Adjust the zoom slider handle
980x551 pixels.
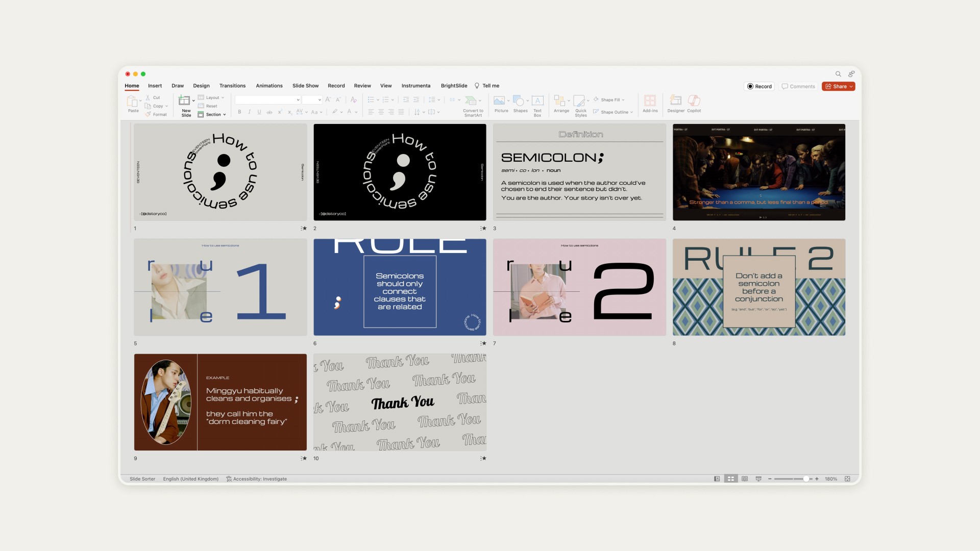click(806, 479)
